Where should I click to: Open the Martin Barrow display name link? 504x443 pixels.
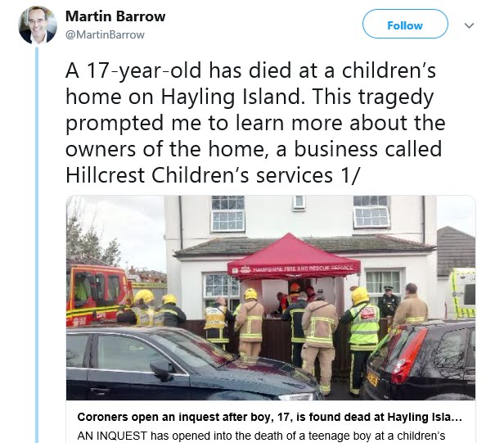[x=115, y=16]
